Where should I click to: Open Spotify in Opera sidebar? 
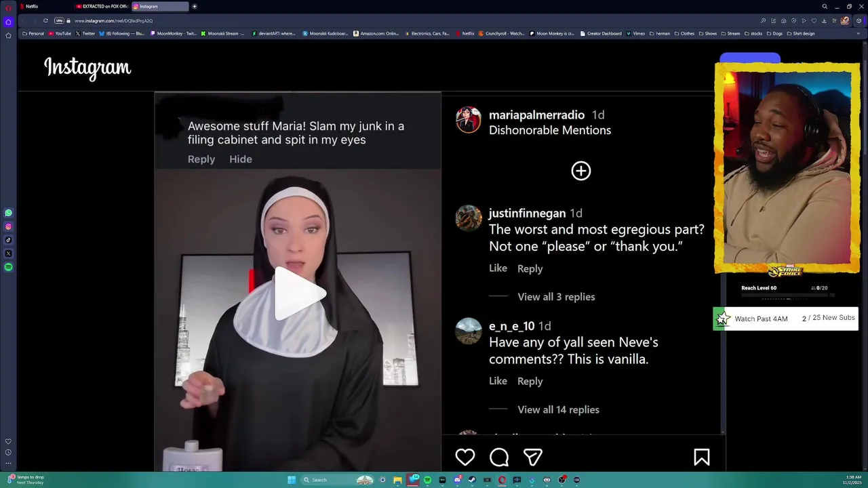8,267
